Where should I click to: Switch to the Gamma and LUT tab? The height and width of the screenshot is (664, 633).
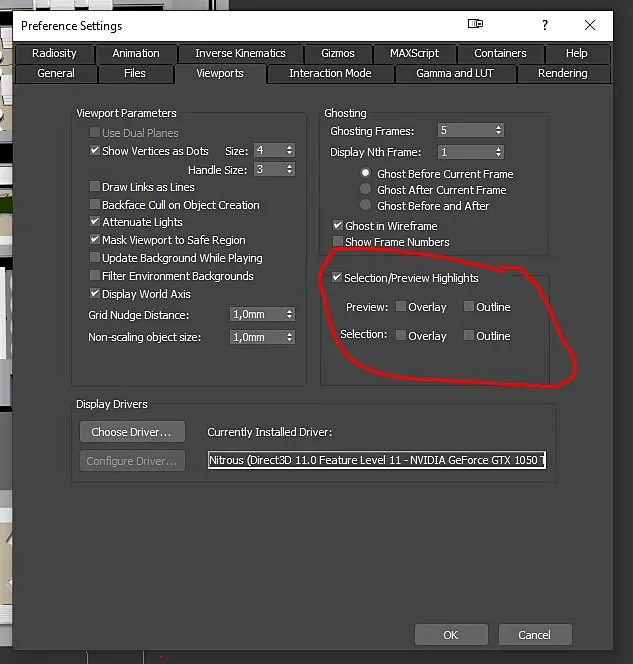click(x=455, y=73)
